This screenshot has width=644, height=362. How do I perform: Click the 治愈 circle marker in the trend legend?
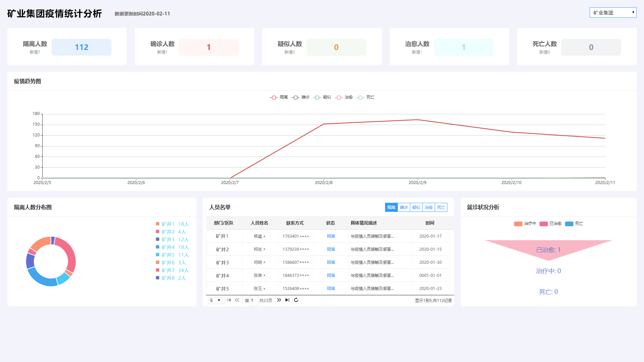(339, 97)
